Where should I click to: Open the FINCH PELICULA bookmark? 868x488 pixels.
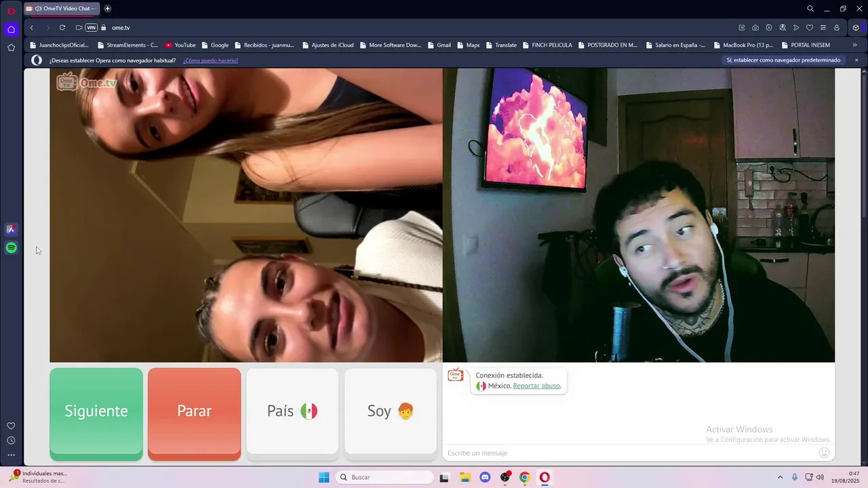(x=547, y=45)
